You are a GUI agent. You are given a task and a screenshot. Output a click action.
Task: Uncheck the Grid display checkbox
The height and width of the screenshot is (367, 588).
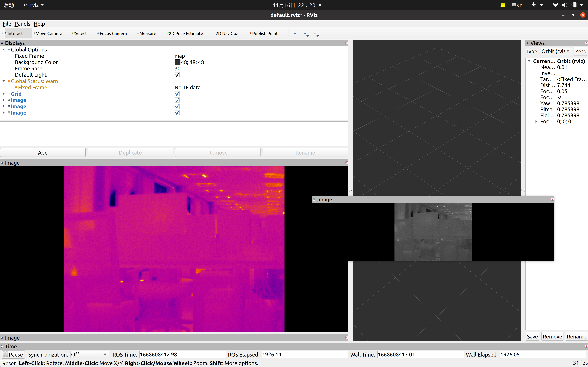coord(177,94)
